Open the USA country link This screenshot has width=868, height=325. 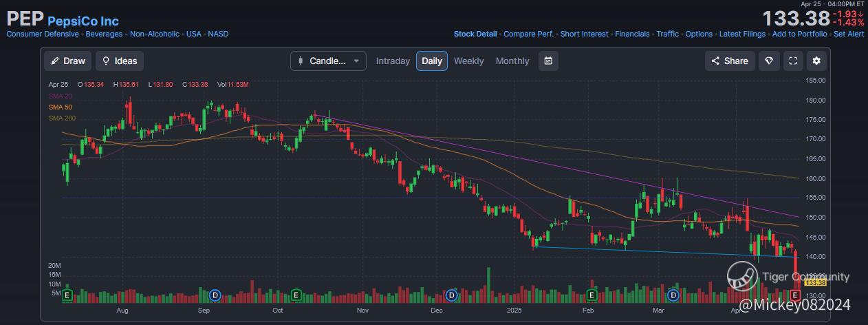click(194, 34)
